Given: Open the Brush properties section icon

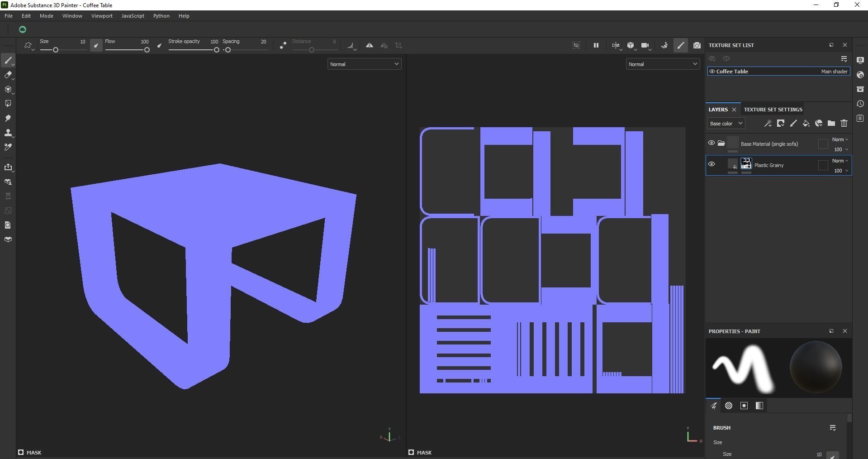Looking at the screenshot, I should point(713,406).
